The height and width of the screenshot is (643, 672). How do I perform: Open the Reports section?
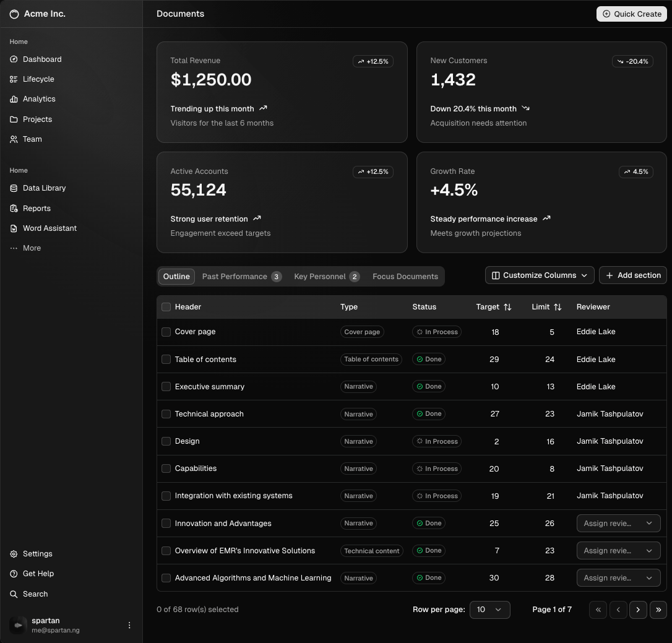coord(37,208)
